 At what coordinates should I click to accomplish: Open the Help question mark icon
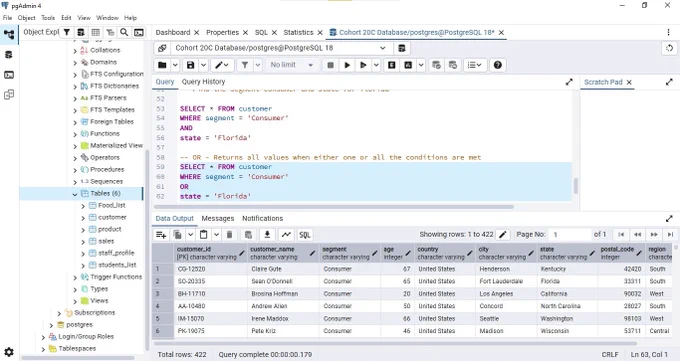point(497,65)
